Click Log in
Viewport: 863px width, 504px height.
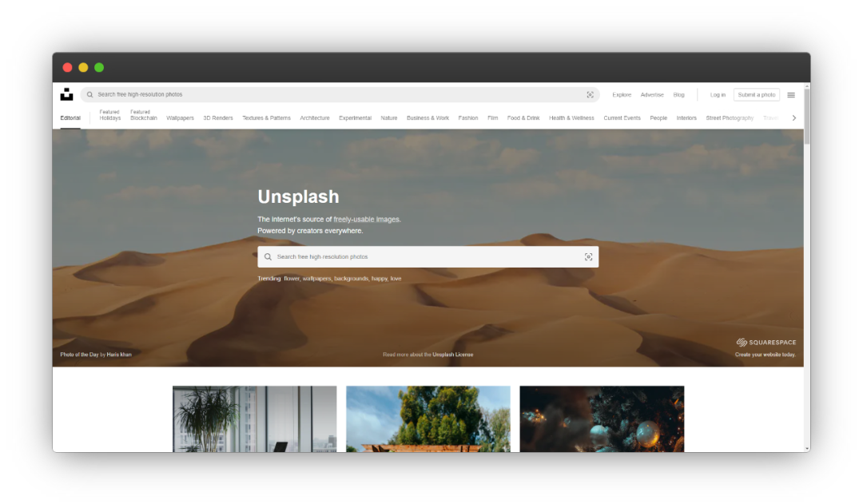(x=718, y=94)
